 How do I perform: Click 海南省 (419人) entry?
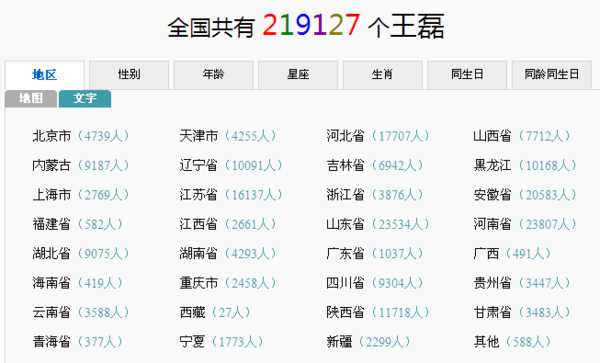(x=78, y=283)
